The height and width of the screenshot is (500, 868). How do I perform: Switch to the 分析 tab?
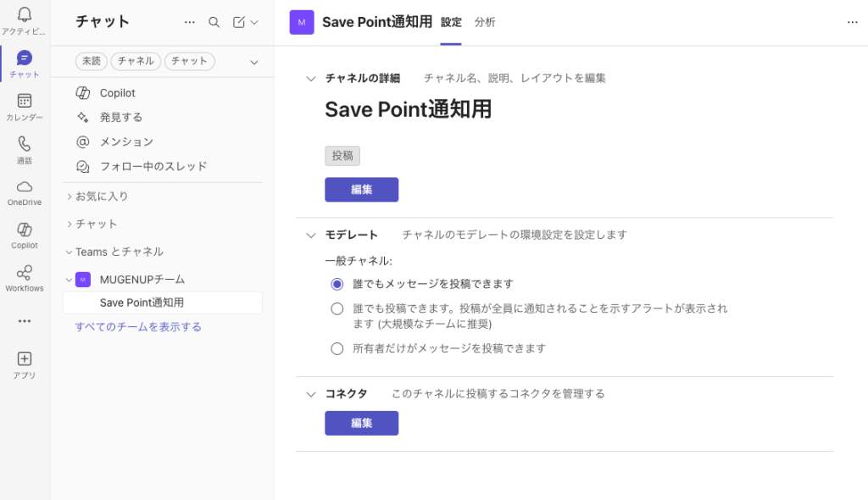[x=485, y=22]
